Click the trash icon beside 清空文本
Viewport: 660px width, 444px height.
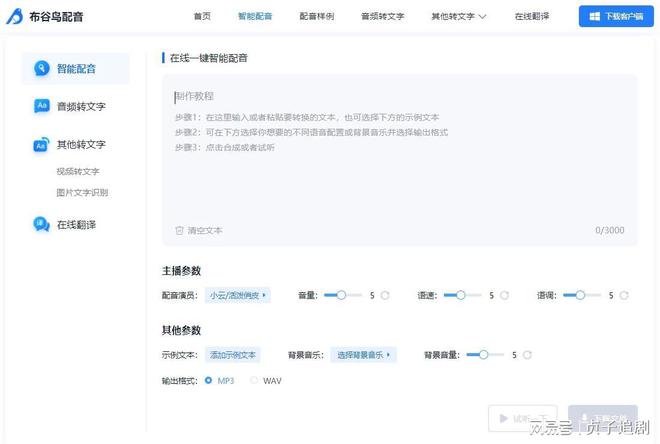click(x=179, y=230)
